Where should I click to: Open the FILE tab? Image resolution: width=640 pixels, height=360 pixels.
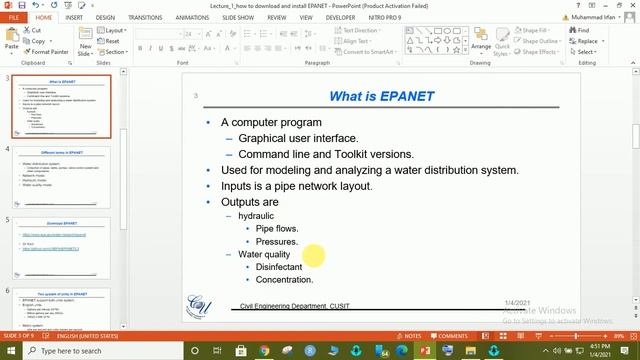coord(14,18)
